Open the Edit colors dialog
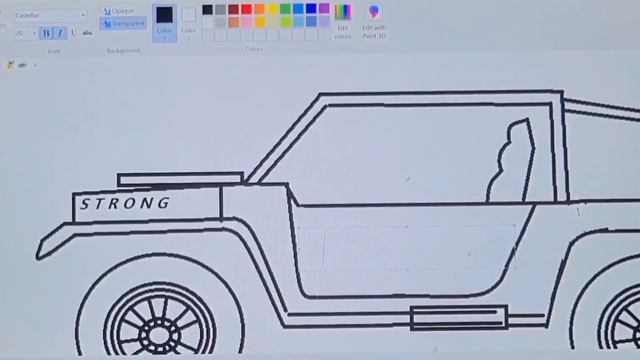This screenshot has width=640, height=360. tap(342, 22)
